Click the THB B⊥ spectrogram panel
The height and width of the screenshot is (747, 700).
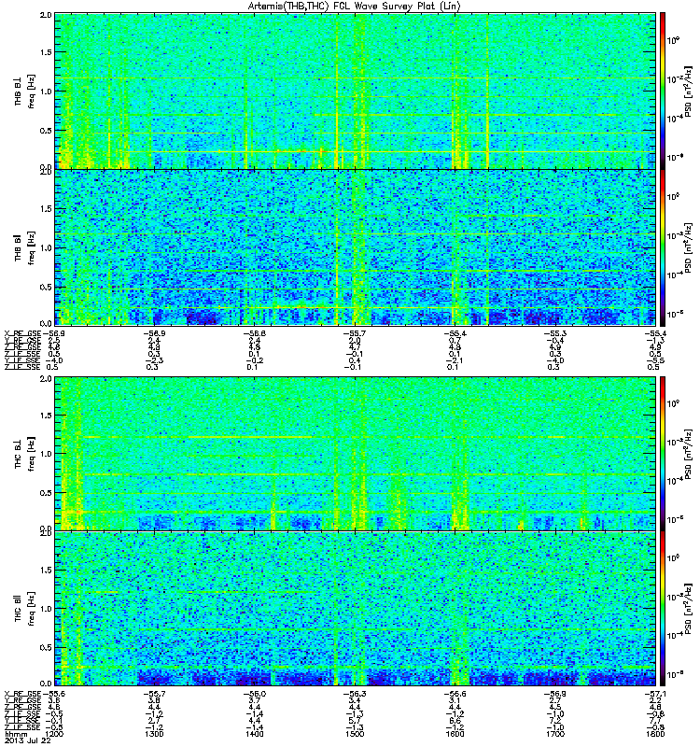(x=356, y=91)
